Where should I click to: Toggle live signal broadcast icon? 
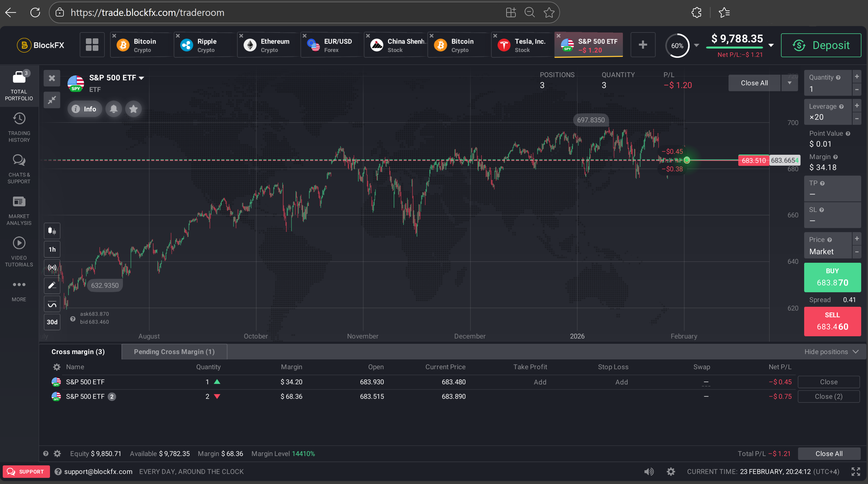pos(52,268)
